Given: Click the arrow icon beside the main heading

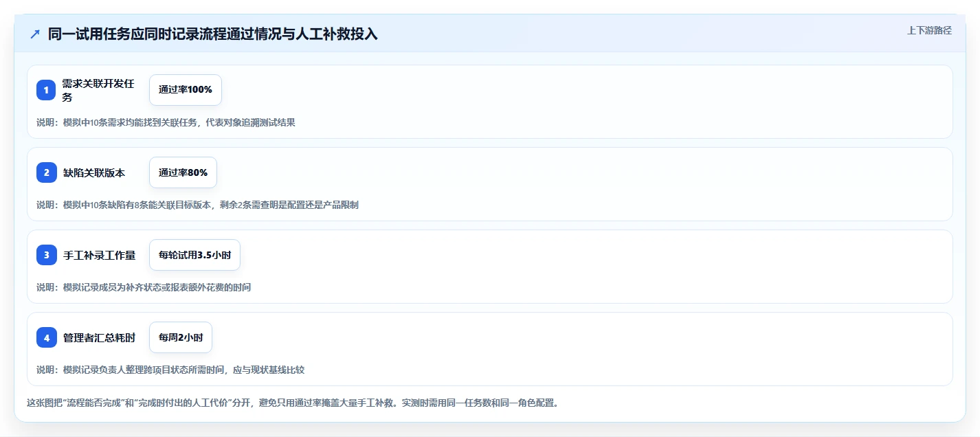Looking at the screenshot, I should [35, 34].
